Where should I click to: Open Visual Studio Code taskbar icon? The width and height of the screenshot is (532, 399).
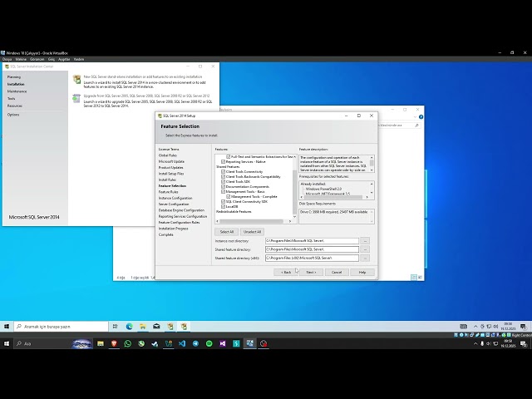[182, 343]
